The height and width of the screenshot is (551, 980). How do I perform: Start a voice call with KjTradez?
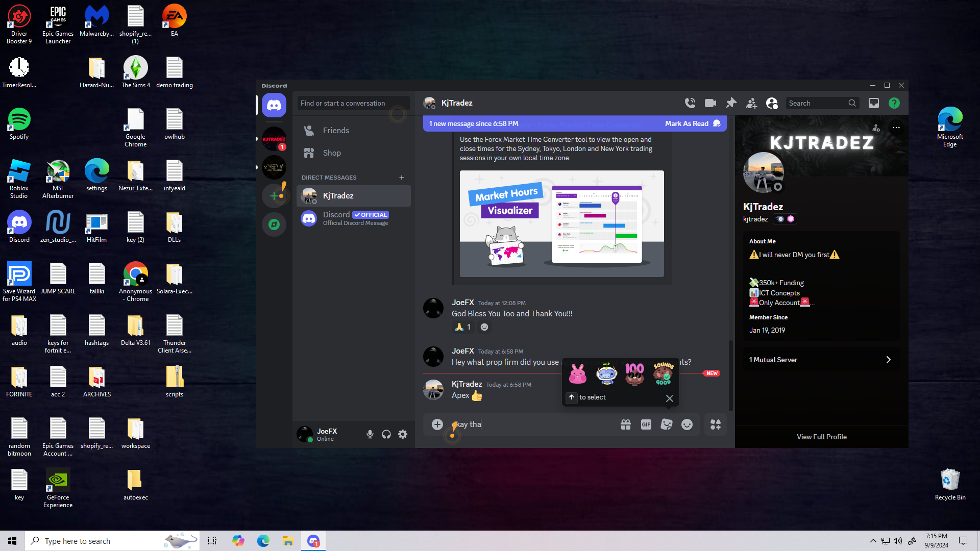[x=690, y=103]
